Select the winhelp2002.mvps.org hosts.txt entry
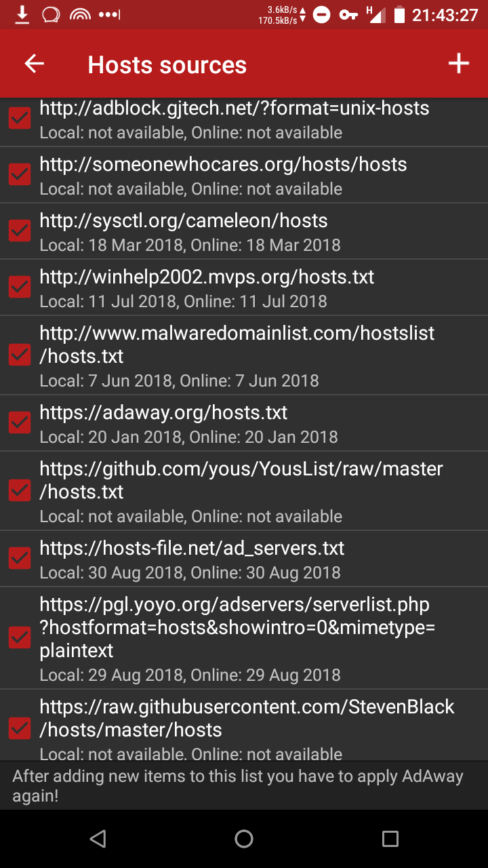 [x=244, y=288]
